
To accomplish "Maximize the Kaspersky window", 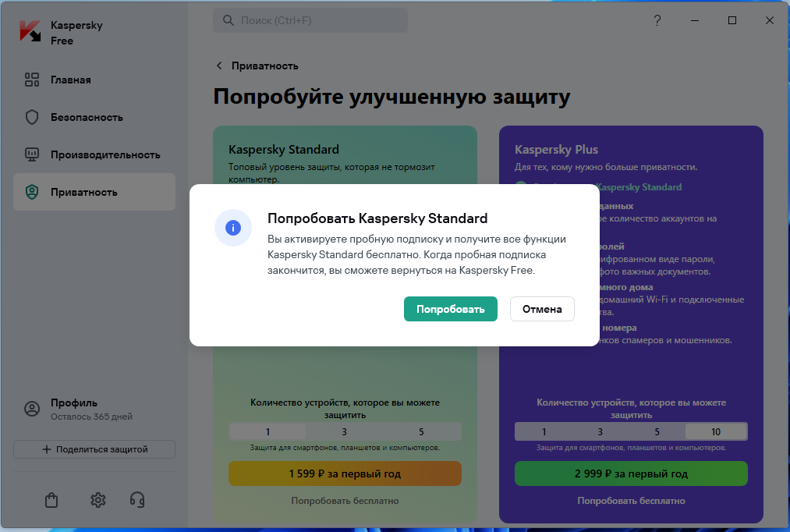I will tap(732, 20).
